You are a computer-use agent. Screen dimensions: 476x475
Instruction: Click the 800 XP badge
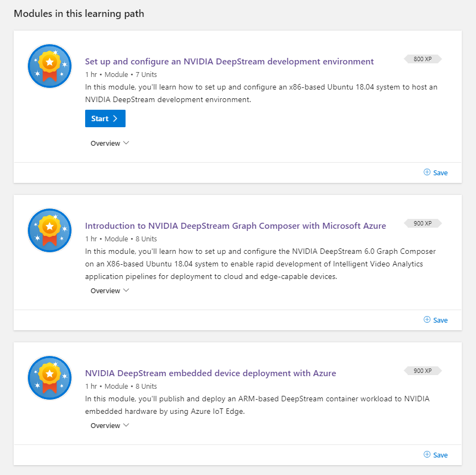pos(423,59)
